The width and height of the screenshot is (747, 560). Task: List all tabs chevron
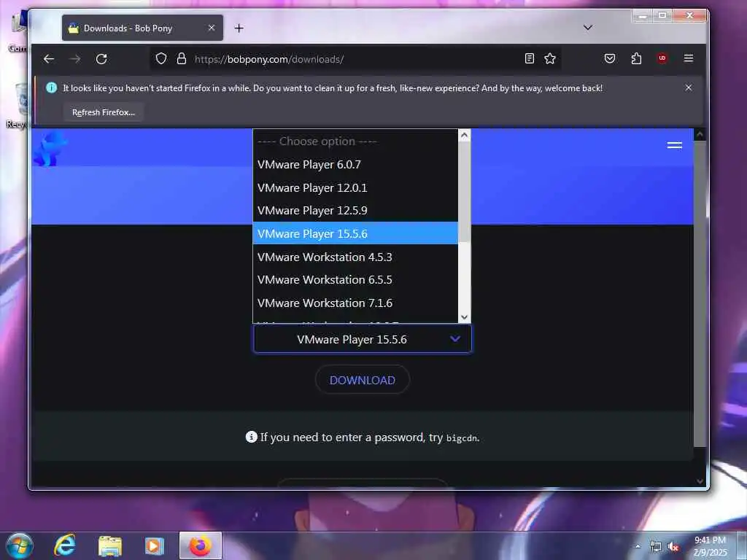tap(588, 28)
